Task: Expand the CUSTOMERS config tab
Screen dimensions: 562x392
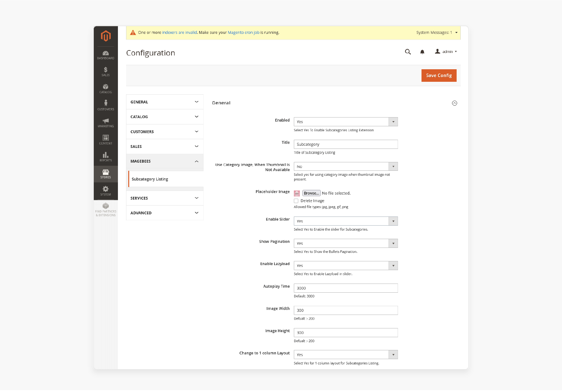Action: 165,132
